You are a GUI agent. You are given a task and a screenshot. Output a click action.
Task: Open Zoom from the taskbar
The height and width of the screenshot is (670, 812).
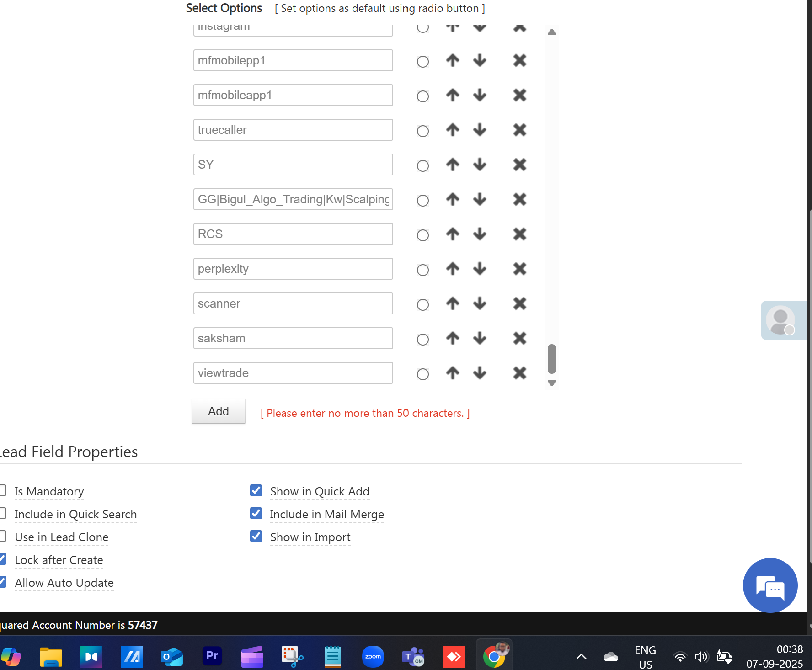coord(373,657)
